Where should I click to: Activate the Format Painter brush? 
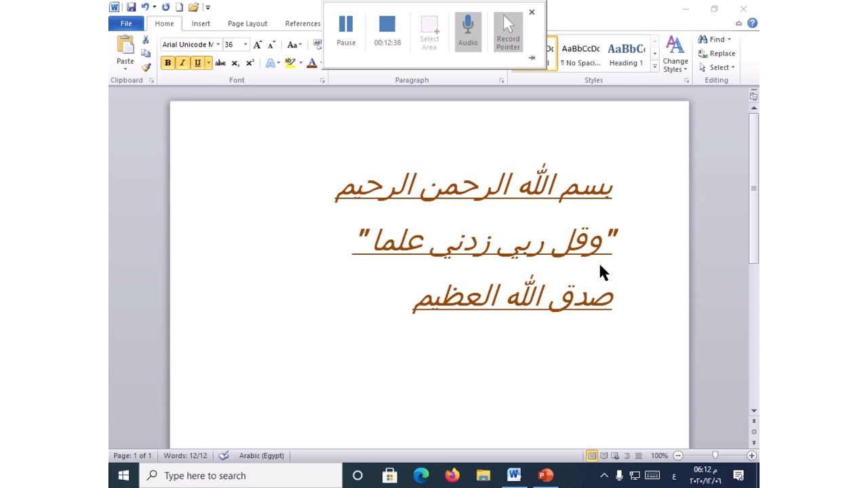(145, 67)
